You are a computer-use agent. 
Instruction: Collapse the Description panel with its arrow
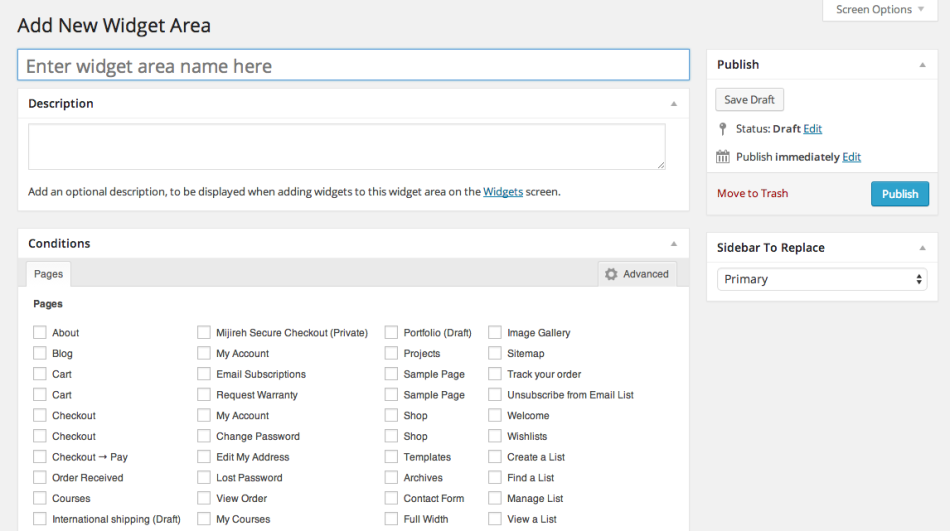tap(673, 104)
